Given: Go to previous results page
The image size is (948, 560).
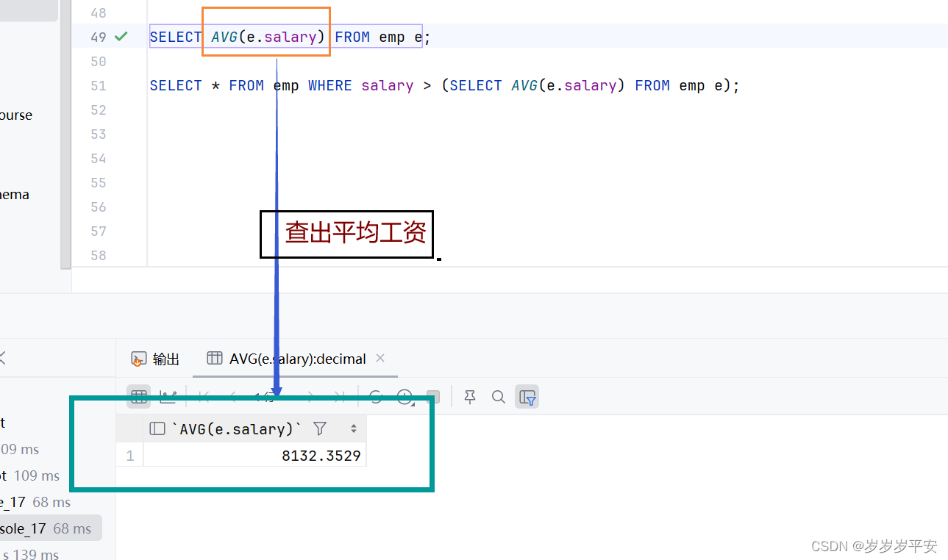Looking at the screenshot, I should click(232, 397).
